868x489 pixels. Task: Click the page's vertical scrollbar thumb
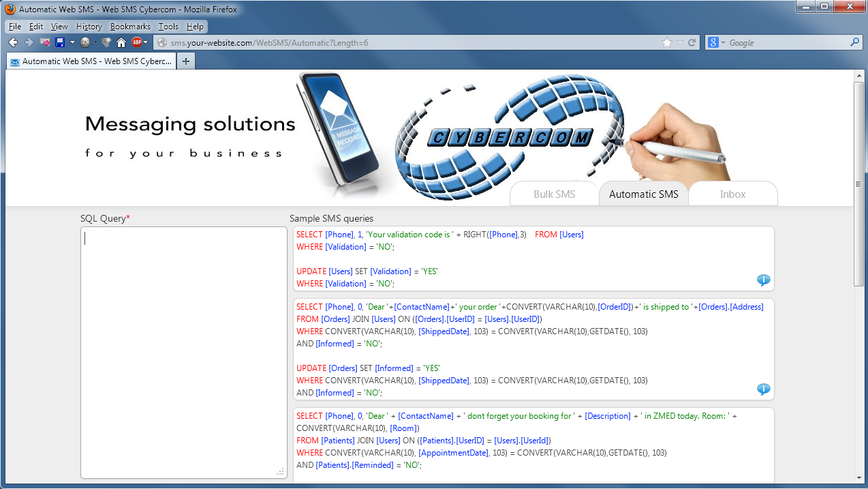point(858,184)
